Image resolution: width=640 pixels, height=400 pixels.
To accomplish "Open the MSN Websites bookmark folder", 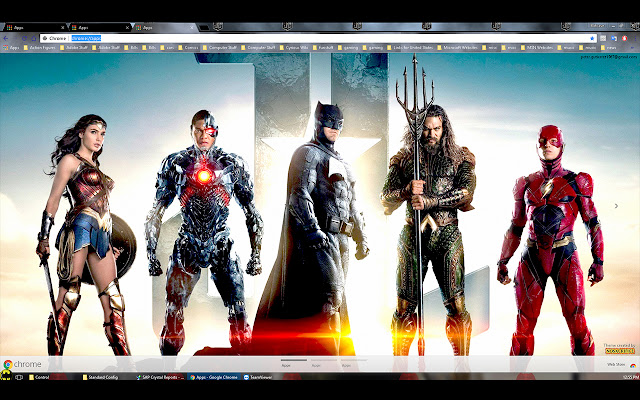I will (537, 48).
